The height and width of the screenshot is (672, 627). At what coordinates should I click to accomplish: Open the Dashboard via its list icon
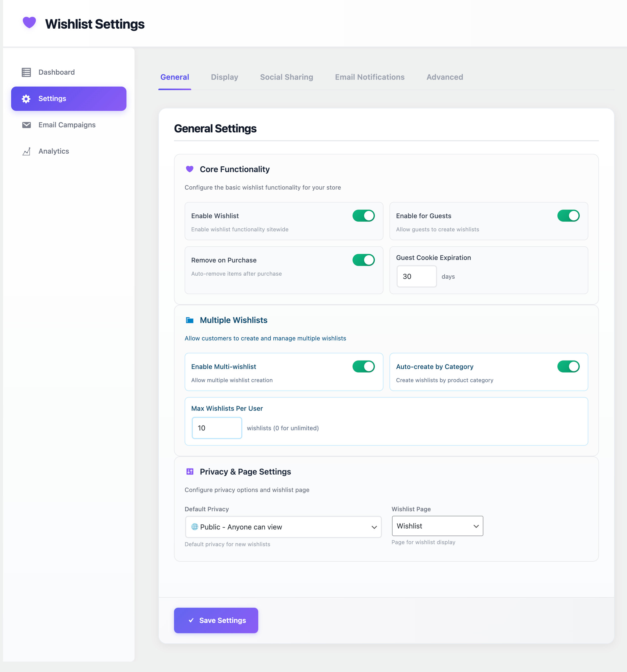26,72
